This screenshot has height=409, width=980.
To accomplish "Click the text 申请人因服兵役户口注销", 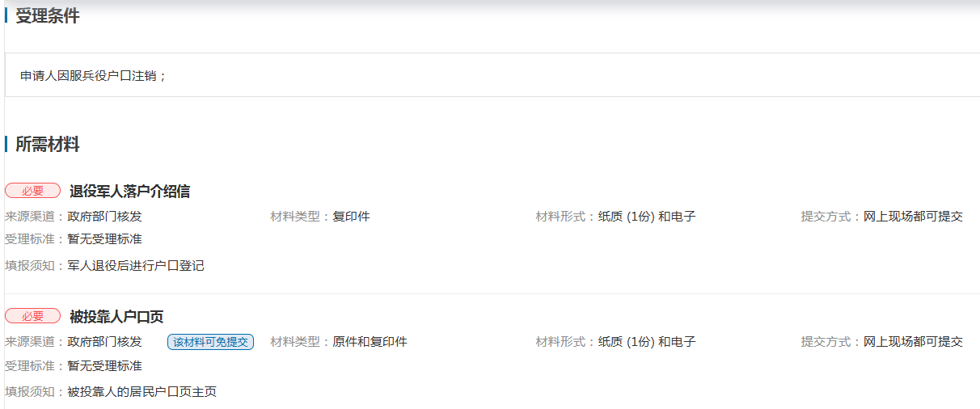I will click(93, 76).
